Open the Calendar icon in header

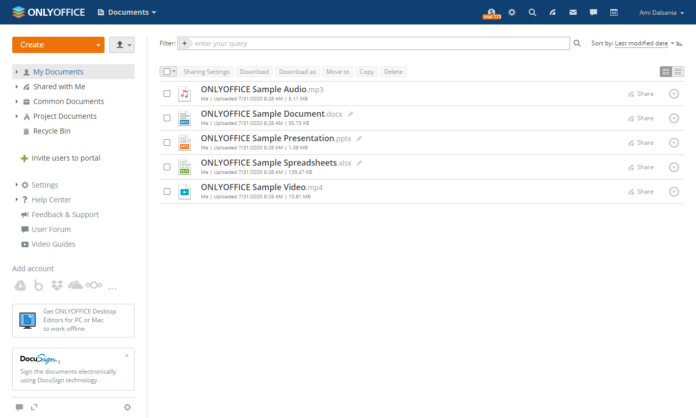[x=614, y=13]
